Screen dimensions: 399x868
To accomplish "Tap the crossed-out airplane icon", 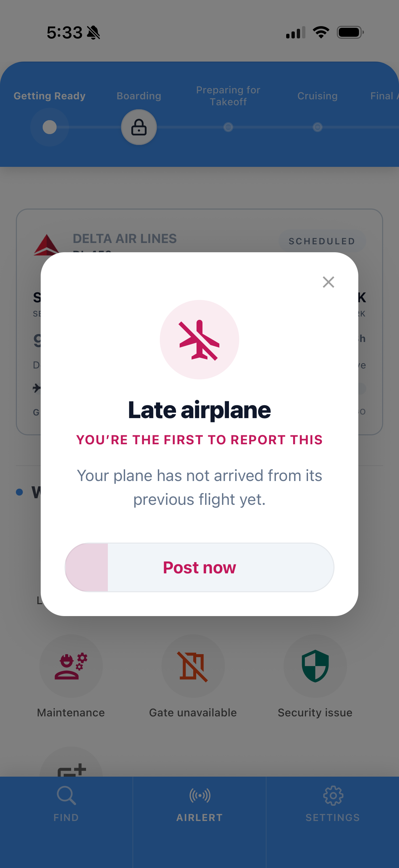I will click(199, 340).
